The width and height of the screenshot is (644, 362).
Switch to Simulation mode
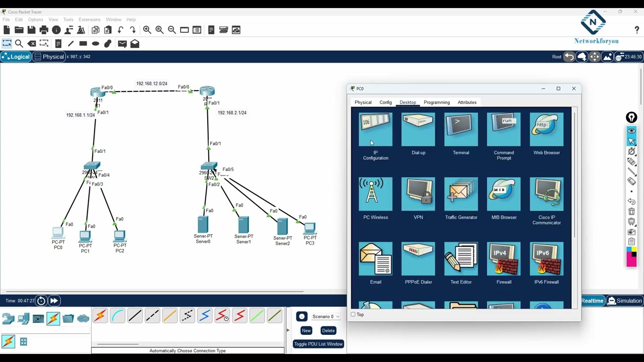624,301
